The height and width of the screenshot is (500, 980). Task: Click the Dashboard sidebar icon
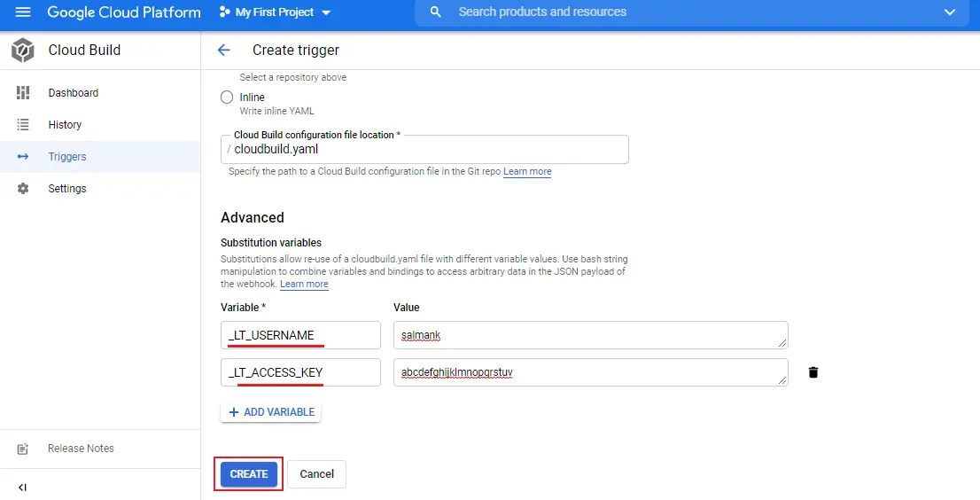coord(23,92)
